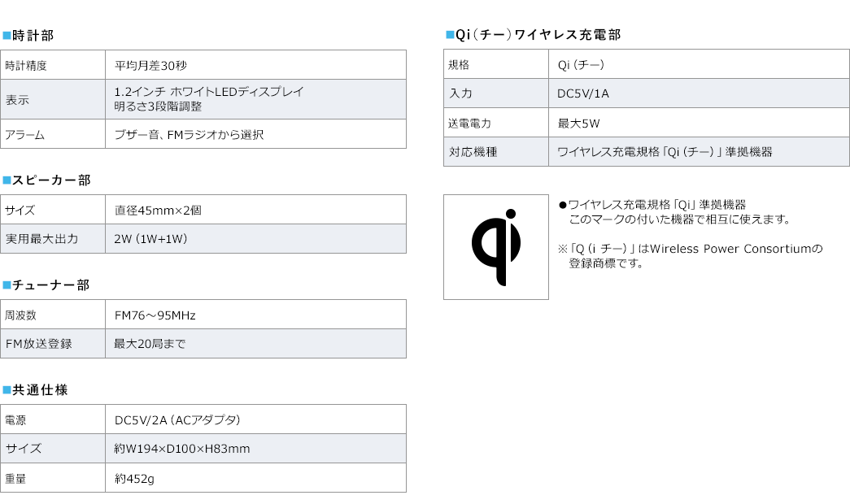Click the Wireless Power Consortium trademark note
The width and height of the screenshot is (850, 504).
coord(690,256)
